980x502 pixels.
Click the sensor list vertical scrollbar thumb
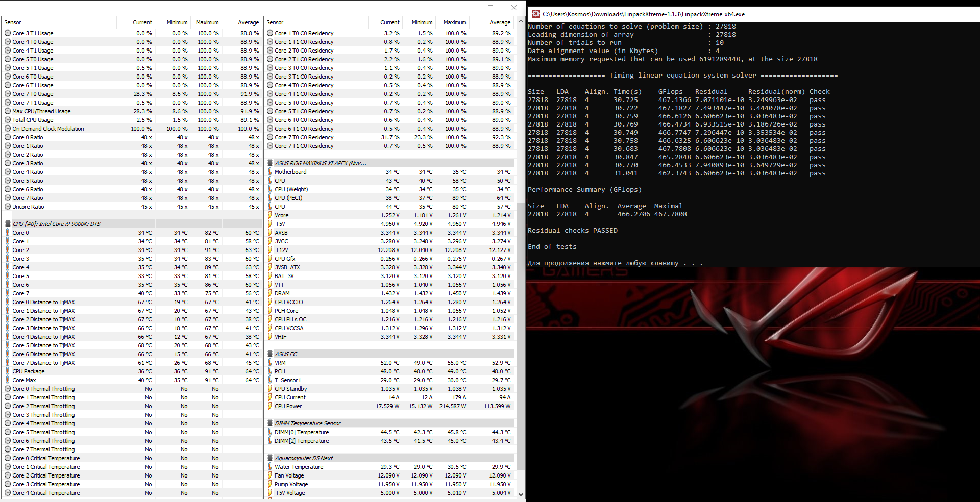click(x=521, y=336)
